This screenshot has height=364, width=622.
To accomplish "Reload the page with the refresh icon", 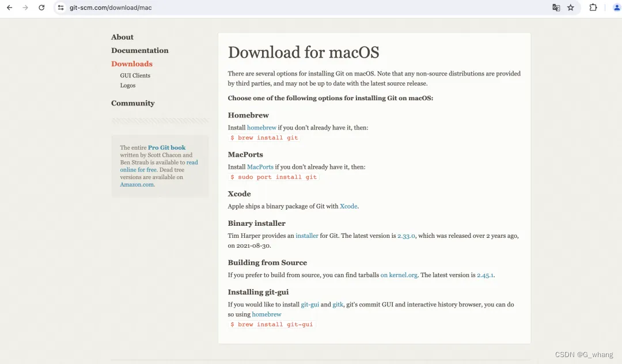I will [41, 7].
